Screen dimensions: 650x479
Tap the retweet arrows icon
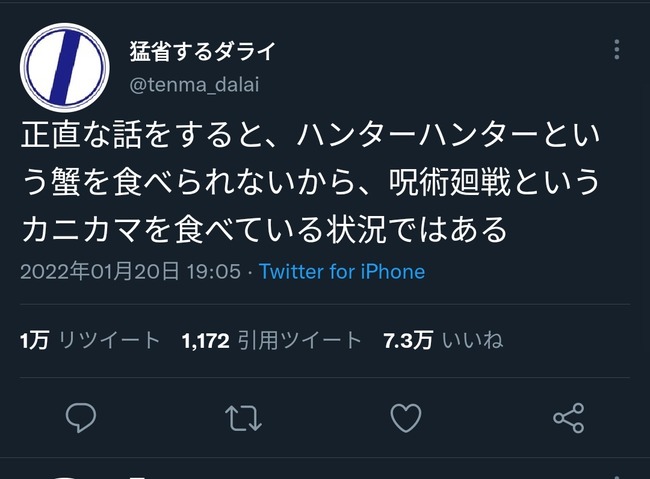coord(243,418)
